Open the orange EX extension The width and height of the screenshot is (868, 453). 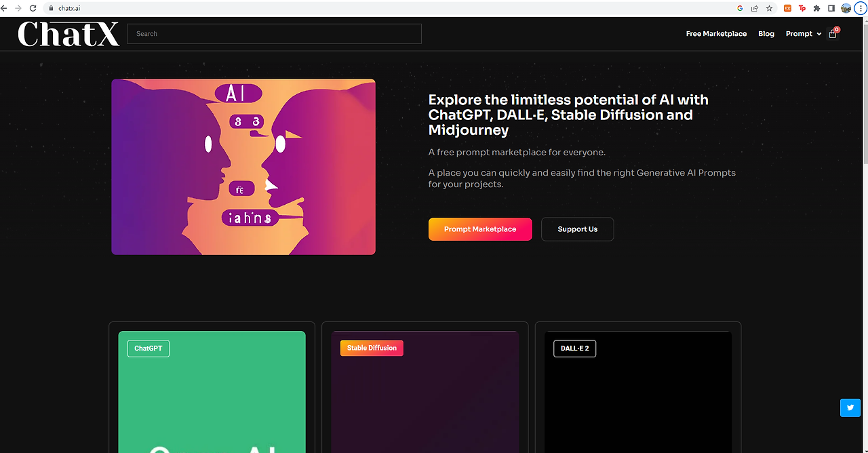click(787, 8)
